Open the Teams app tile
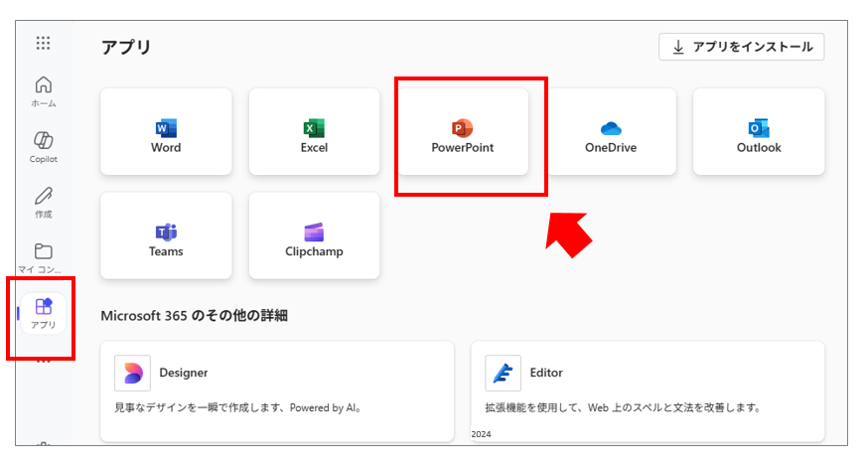The height and width of the screenshot is (464, 868). click(166, 235)
